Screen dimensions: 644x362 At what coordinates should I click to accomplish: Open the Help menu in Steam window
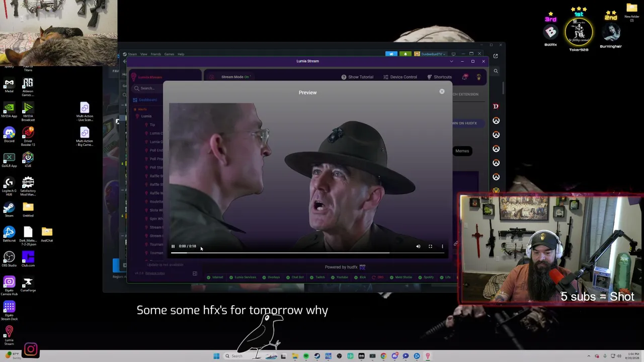tap(181, 54)
